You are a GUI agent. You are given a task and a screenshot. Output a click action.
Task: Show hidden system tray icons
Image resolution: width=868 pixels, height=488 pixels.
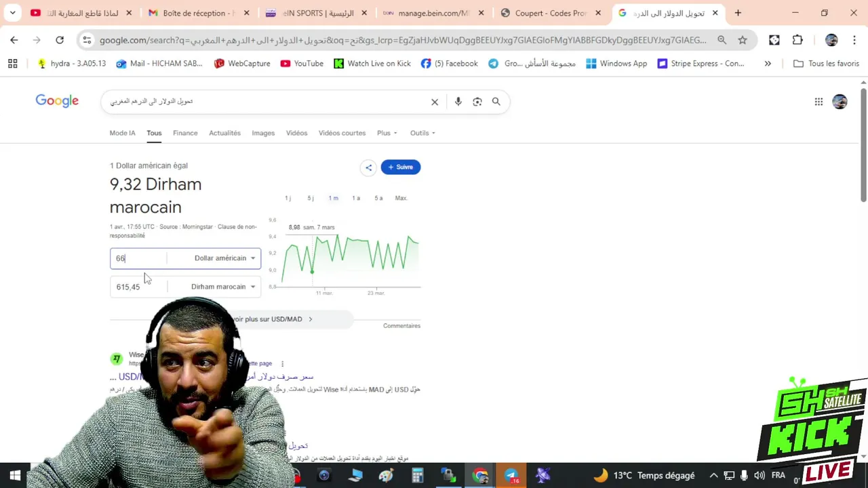point(713,476)
